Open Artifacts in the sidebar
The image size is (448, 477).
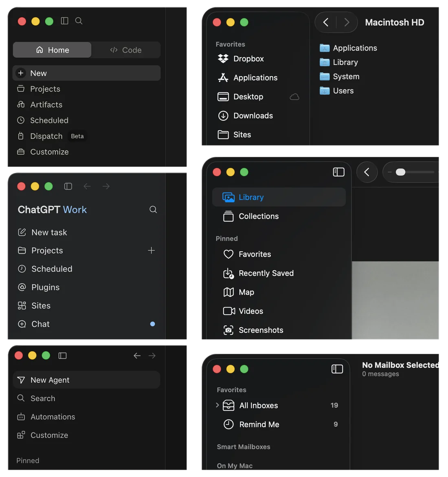87,105
